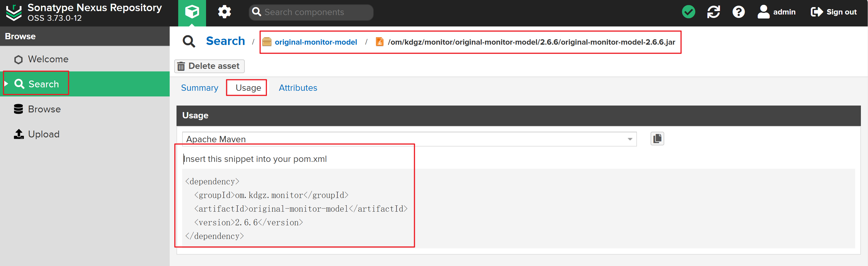Click the green system status checkmark icon
This screenshot has height=266, width=868.
[688, 12]
